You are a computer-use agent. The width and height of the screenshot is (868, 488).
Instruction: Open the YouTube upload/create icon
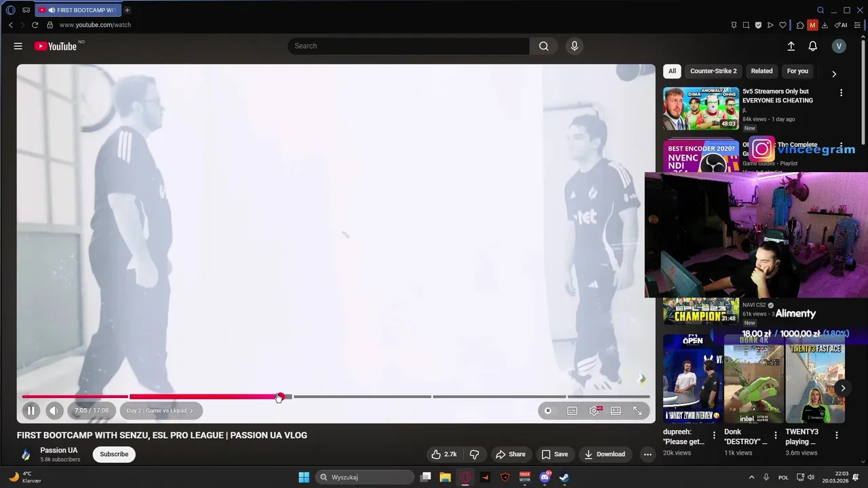[791, 46]
